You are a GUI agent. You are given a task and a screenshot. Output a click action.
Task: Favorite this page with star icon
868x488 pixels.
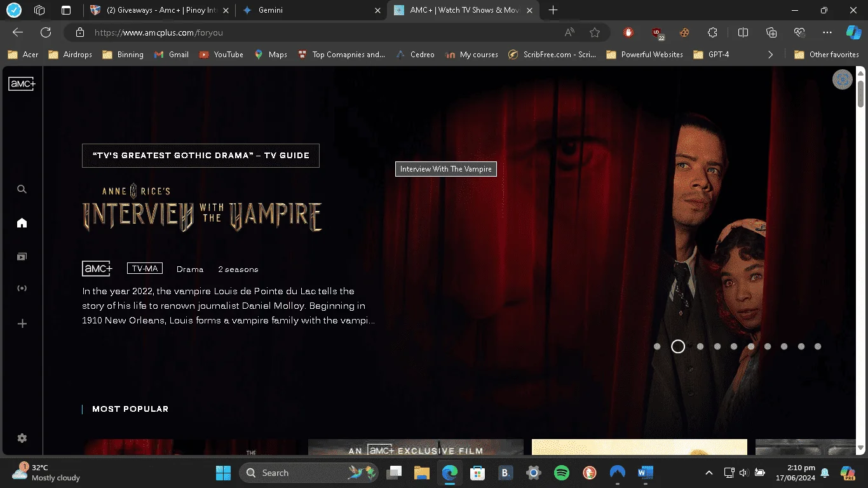point(595,32)
